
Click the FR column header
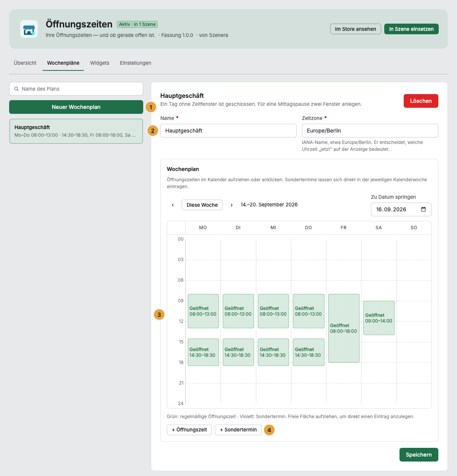[x=344, y=228]
